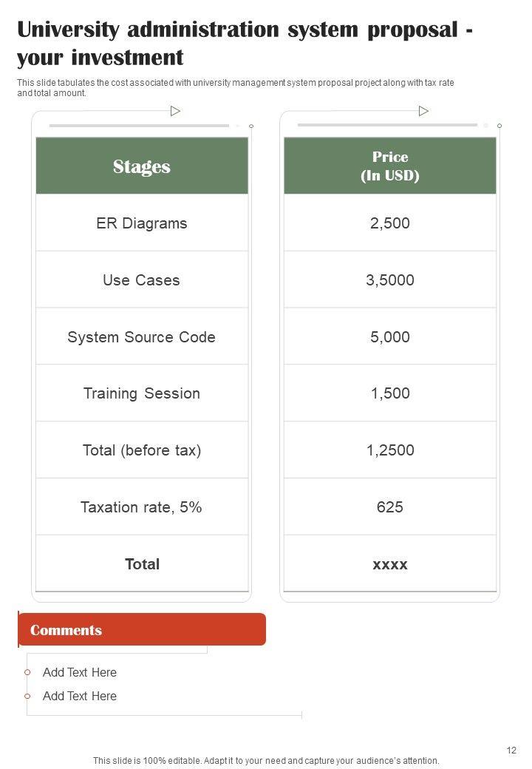
Task: Click the first red bullet under Comments
Action: point(27,672)
